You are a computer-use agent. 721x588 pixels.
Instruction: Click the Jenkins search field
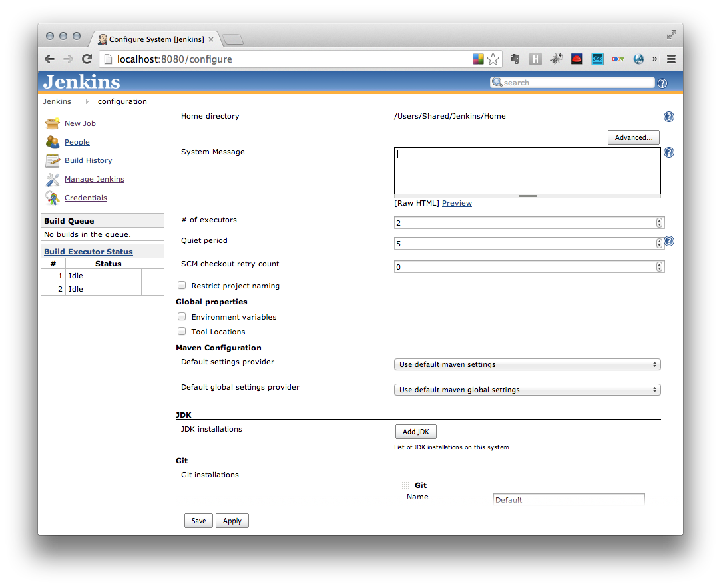(x=572, y=83)
